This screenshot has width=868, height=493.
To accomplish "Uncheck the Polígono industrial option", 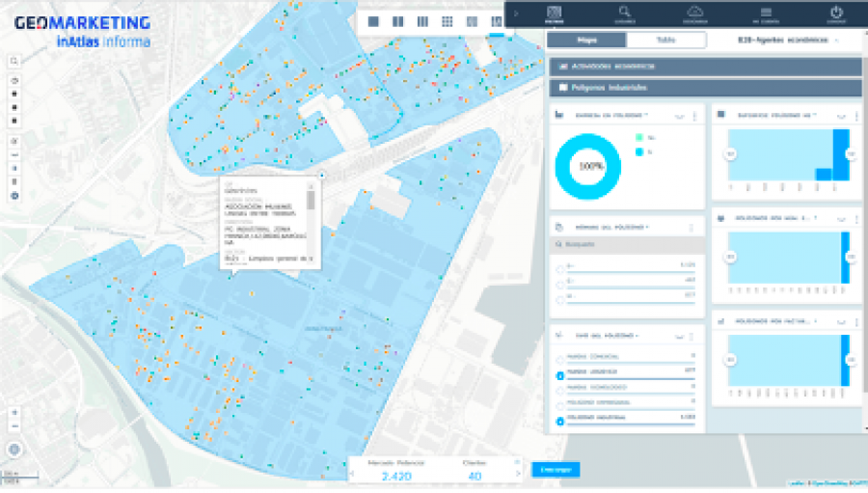I will tap(559, 421).
